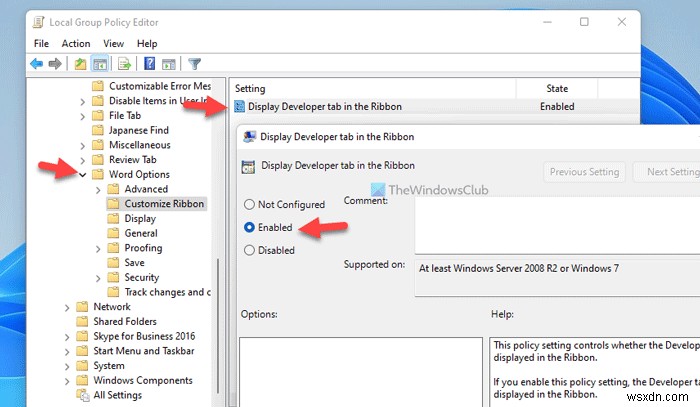Select the Enabled radio button

(249, 227)
